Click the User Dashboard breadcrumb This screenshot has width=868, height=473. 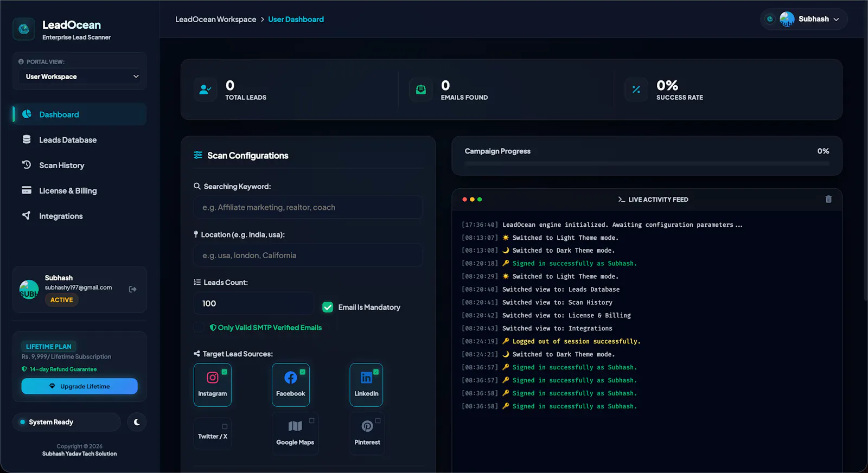click(296, 20)
